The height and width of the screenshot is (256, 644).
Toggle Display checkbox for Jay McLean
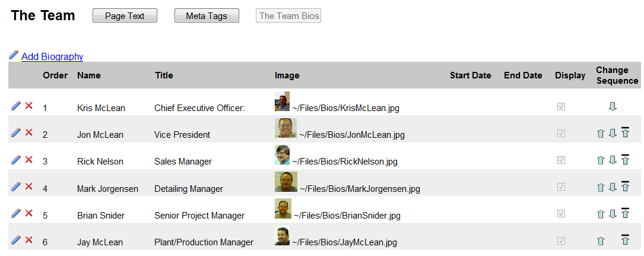[561, 241]
